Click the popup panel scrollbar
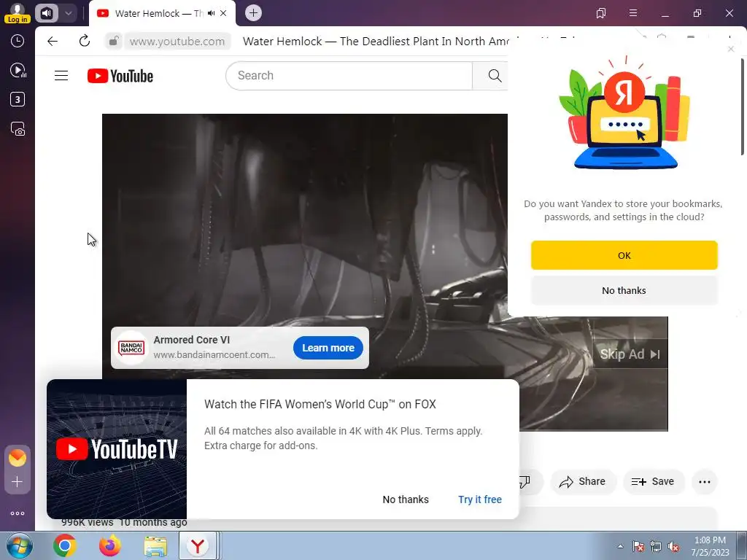 tap(742, 106)
